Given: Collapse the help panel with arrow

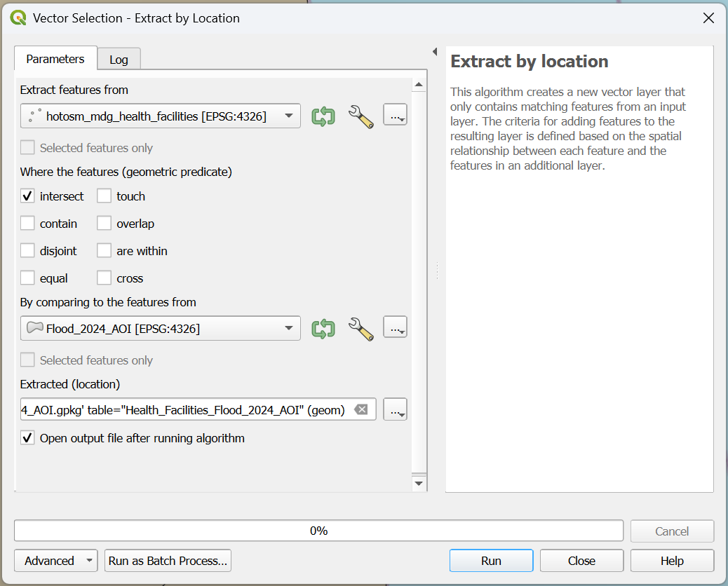Looking at the screenshot, I should click(x=435, y=52).
